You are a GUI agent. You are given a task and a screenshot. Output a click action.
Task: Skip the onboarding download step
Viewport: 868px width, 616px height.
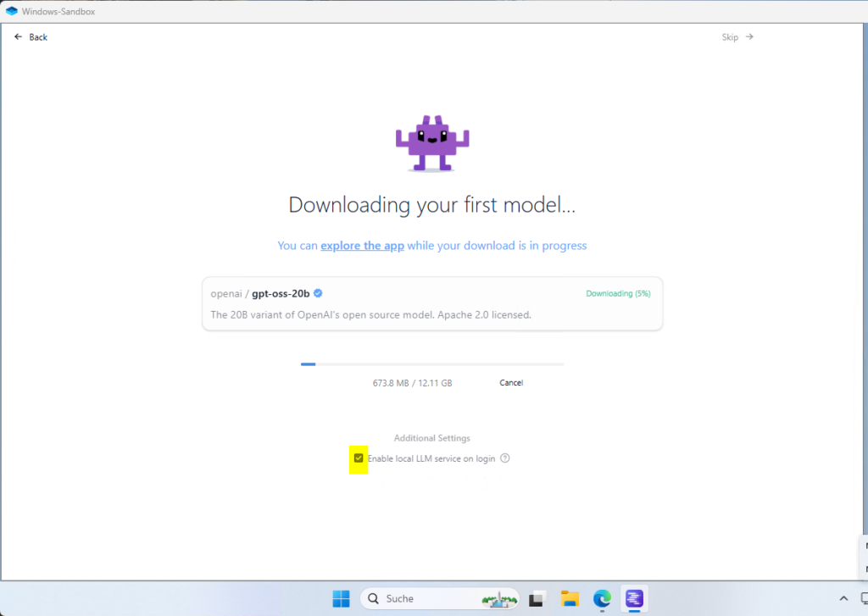click(737, 37)
